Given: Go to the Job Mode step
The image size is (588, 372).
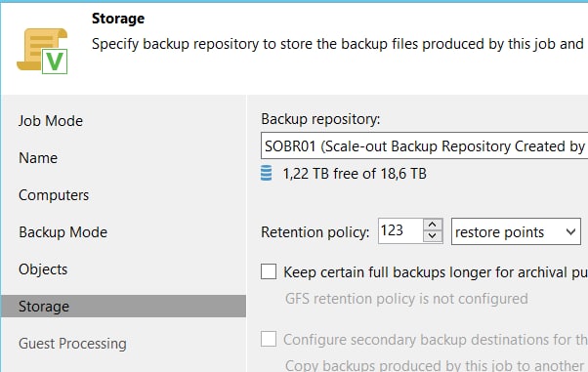Looking at the screenshot, I should point(51,121).
